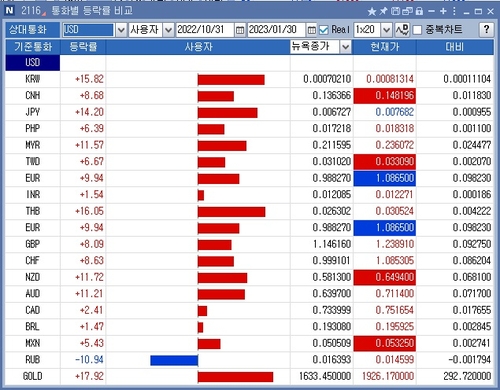Shrink the font with the minus icon
The width and height of the screenshot is (500, 390).
click(432, 11)
